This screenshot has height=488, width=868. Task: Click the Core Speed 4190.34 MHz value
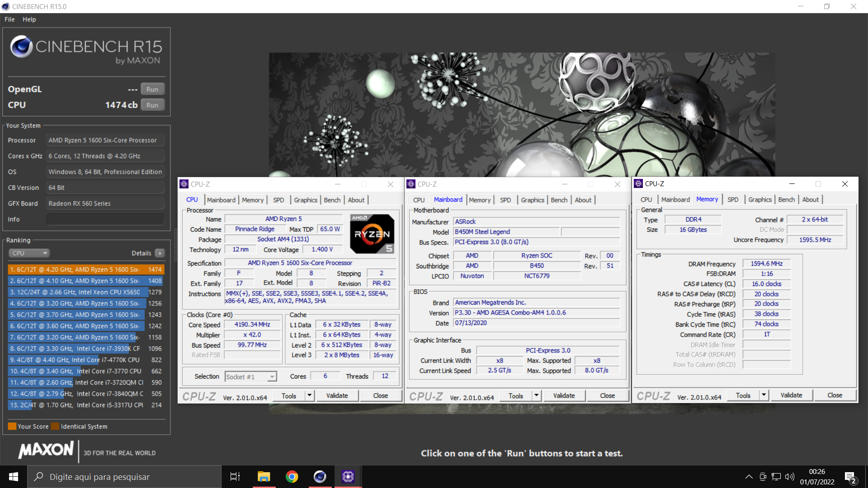(252, 324)
